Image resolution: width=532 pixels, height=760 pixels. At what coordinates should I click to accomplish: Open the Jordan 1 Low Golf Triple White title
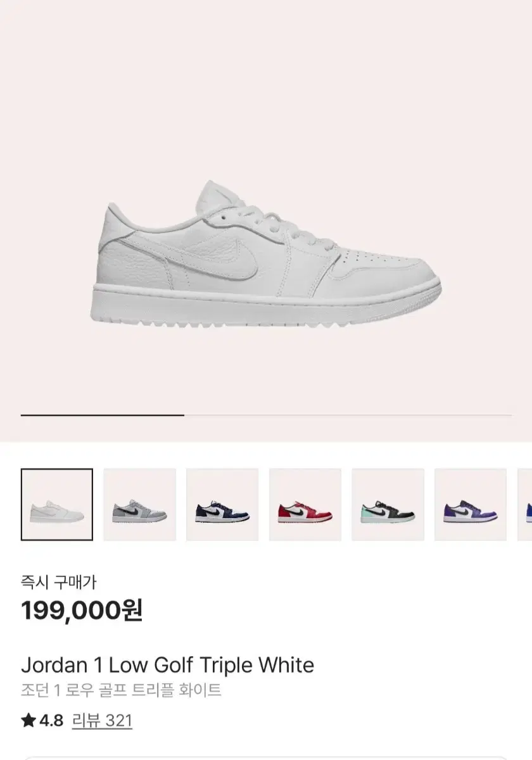click(x=168, y=665)
